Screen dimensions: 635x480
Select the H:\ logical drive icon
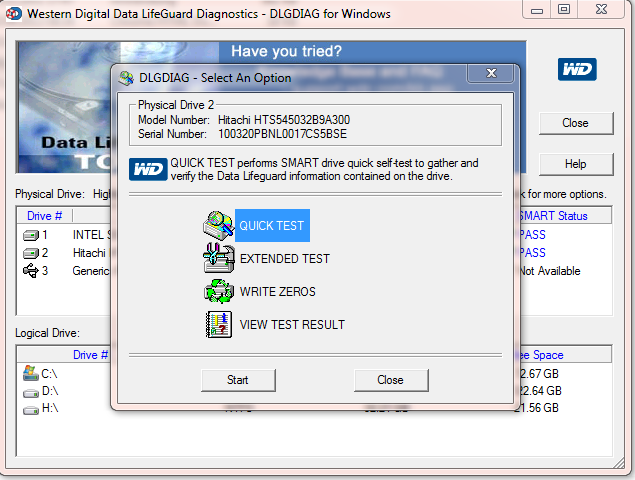[31, 410]
